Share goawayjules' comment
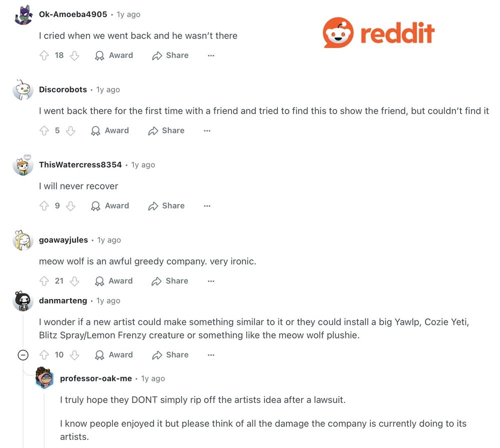Screen dimensions: 500x448 click(170, 281)
